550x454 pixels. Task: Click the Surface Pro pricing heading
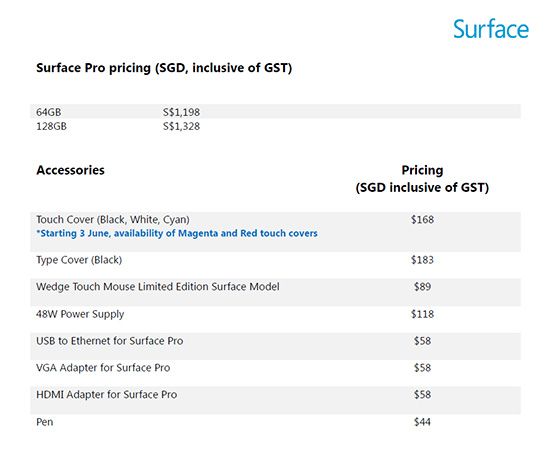click(164, 68)
